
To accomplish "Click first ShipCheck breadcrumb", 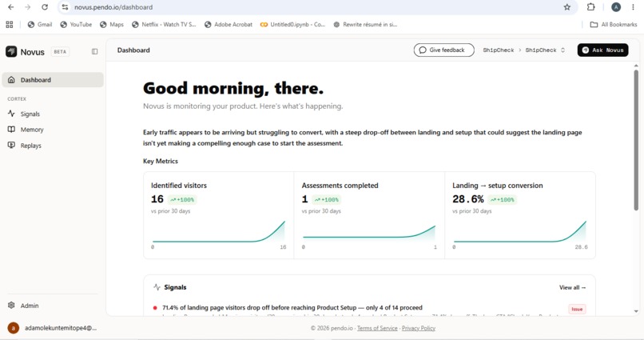I will [499, 50].
